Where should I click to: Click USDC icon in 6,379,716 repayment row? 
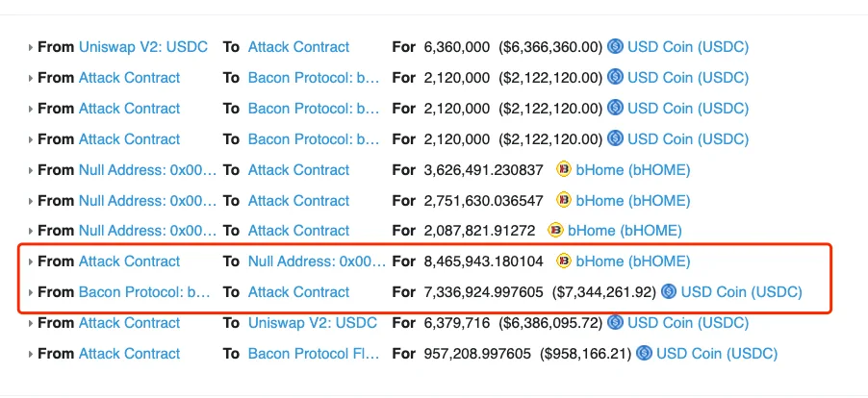coord(616,322)
